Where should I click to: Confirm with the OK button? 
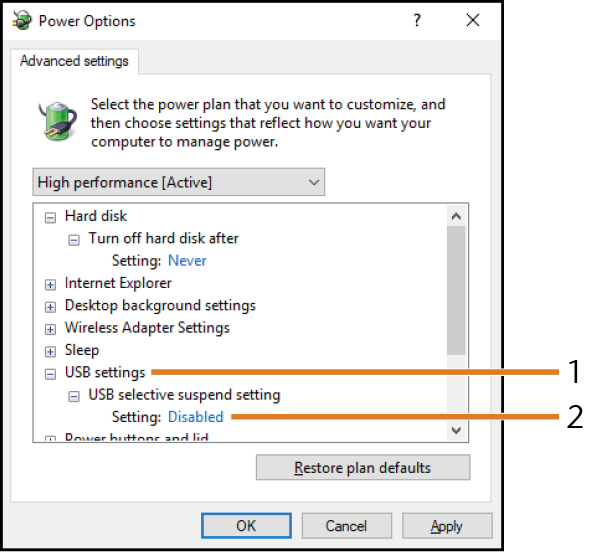tap(246, 526)
